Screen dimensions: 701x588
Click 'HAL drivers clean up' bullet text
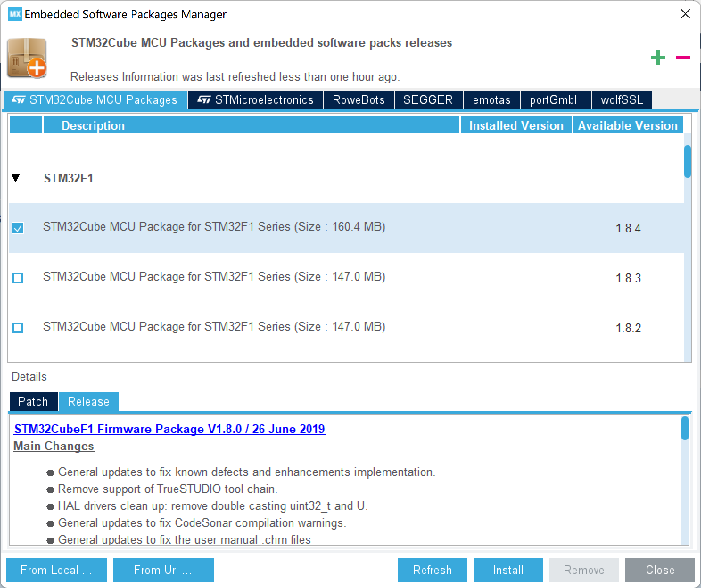[213, 506]
